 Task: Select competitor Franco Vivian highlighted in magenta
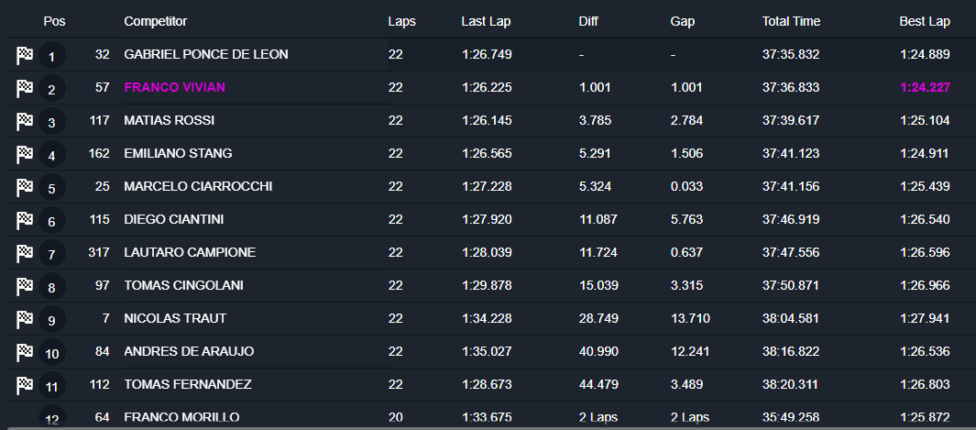coord(174,88)
